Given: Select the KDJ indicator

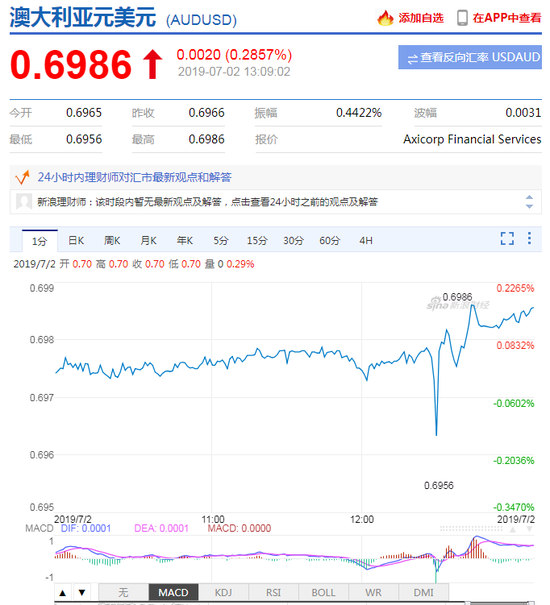Looking at the screenshot, I should click(x=223, y=592).
